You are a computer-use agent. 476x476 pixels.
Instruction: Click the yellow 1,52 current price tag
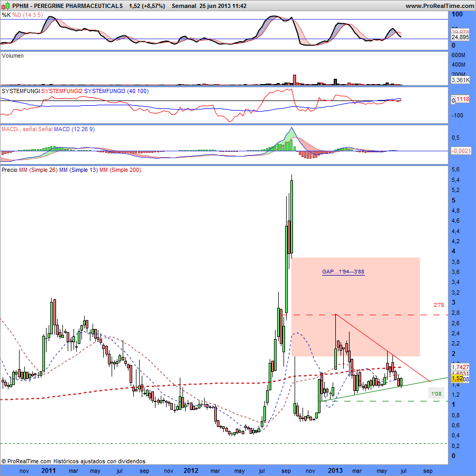click(x=457, y=379)
